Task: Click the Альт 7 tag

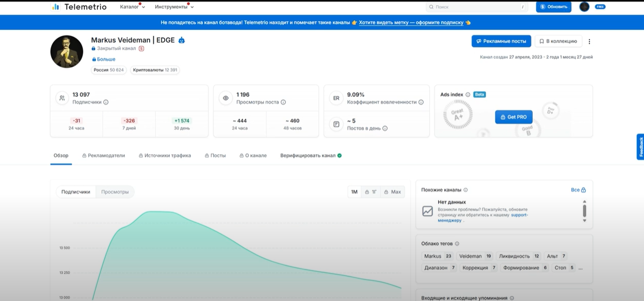Action: [556, 256]
